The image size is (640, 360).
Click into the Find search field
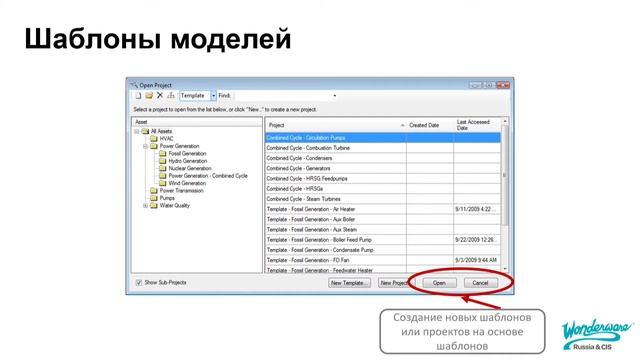(x=283, y=96)
